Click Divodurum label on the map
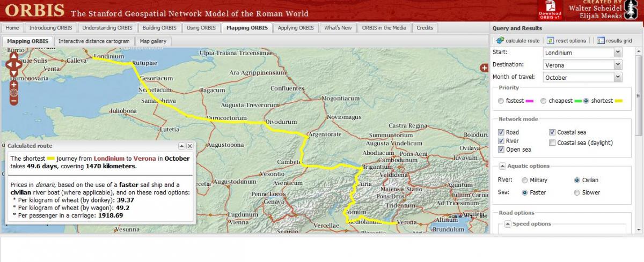The width and height of the screenshot is (644, 262). [x=281, y=122]
